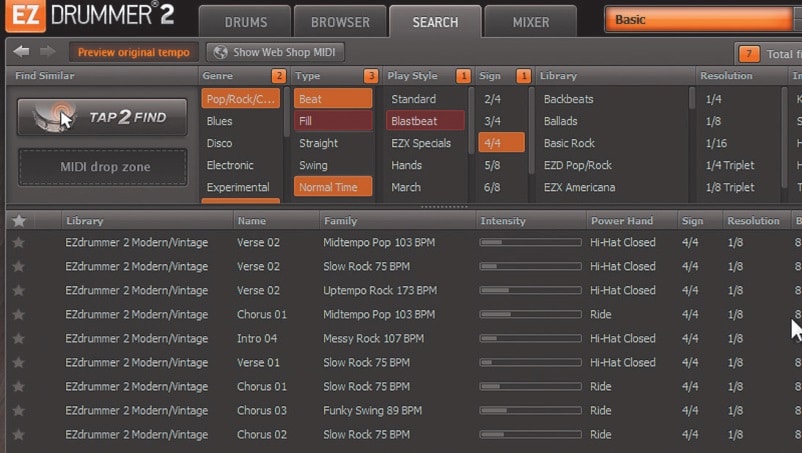Select Hands play style
802x453 pixels.
[407, 165]
